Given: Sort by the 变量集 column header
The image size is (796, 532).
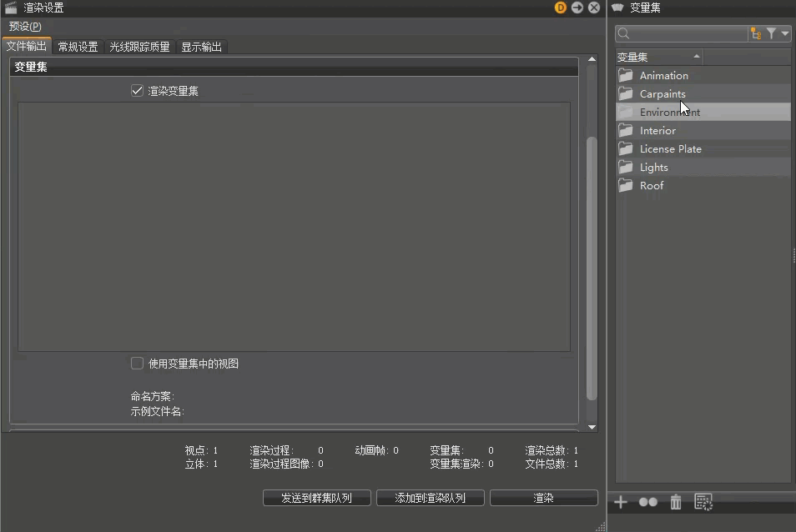Looking at the screenshot, I should coord(659,58).
